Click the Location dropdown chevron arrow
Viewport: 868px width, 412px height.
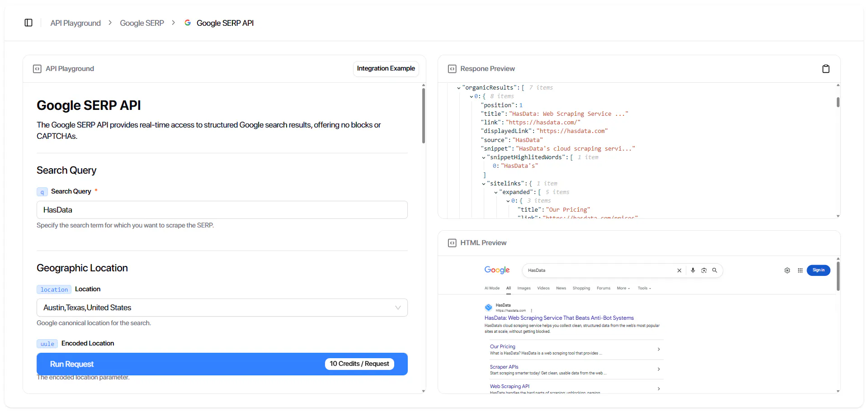(x=398, y=308)
